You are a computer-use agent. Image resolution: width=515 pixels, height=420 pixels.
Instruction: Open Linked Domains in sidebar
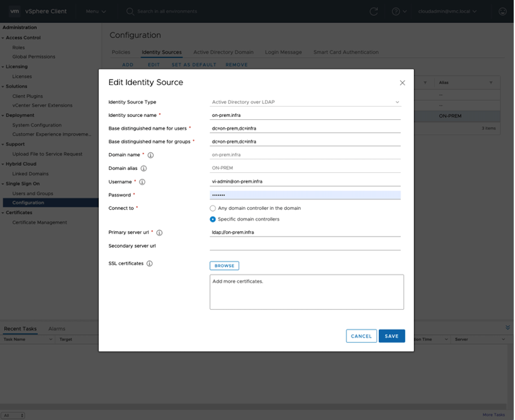pyautogui.click(x=30, y=174)
